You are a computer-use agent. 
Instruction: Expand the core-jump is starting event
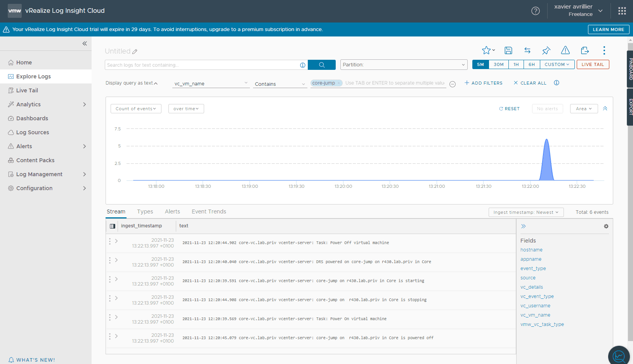116,279
